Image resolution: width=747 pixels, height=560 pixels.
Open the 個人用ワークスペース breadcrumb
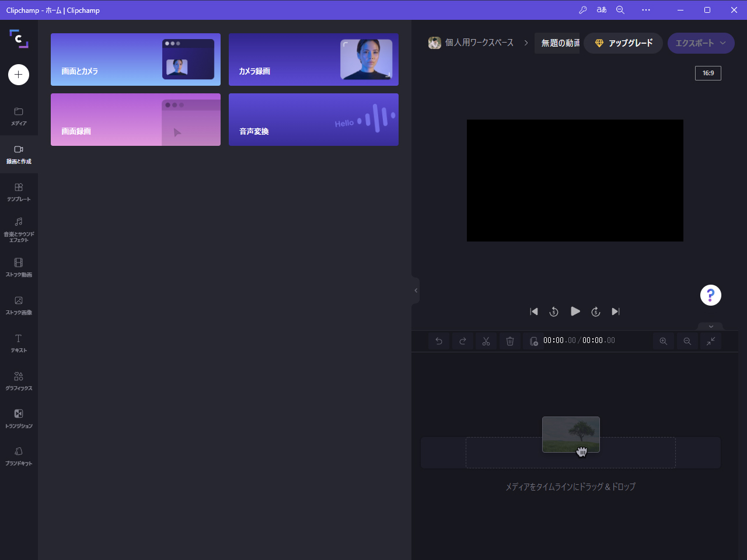point(471,43)
